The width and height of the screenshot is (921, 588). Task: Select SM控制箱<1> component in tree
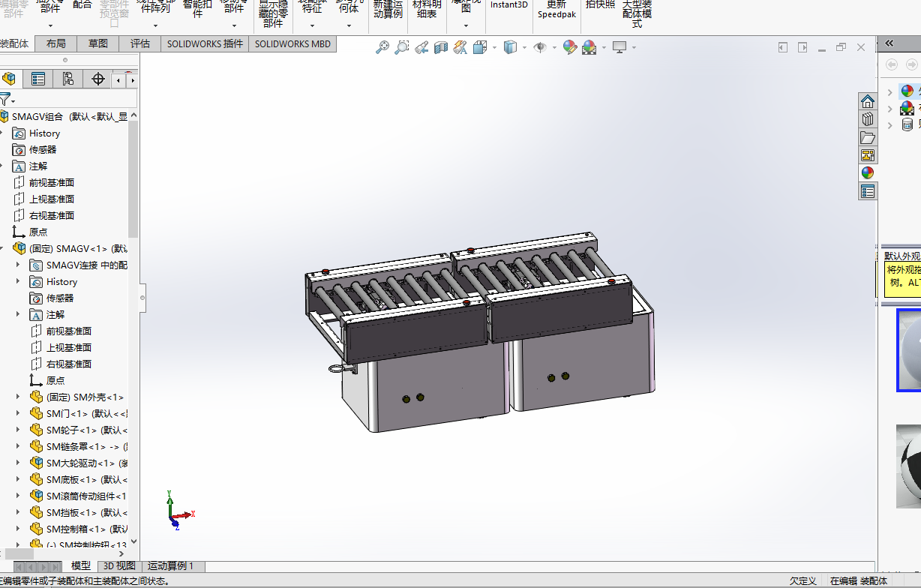tap(78, 529)
